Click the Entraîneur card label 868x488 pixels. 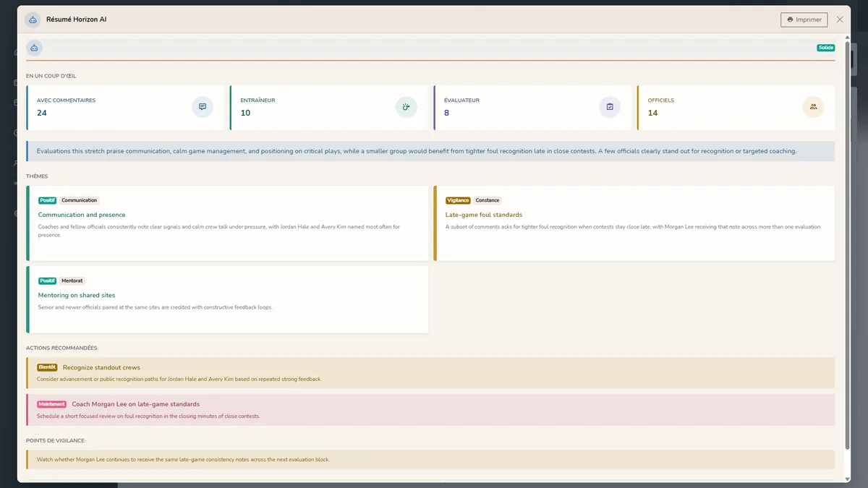pyautogui.click(x=258, y=100)
